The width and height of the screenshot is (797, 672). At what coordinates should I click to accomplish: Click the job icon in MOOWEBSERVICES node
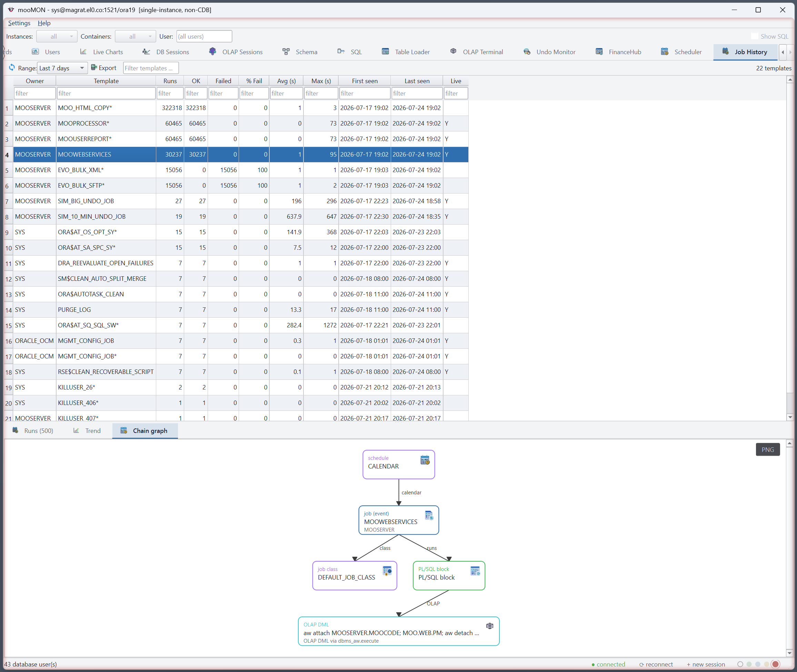pyautogui.click(x=429, y=515)
